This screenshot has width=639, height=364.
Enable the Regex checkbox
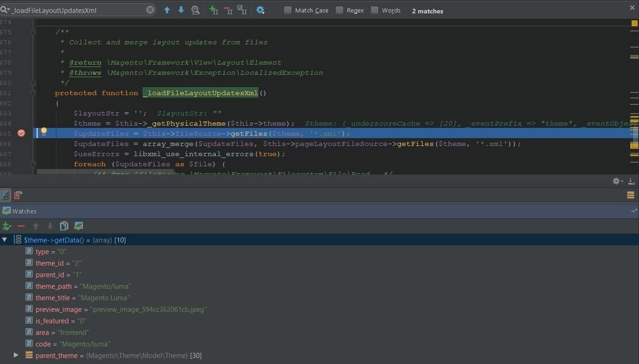(340, 10)
